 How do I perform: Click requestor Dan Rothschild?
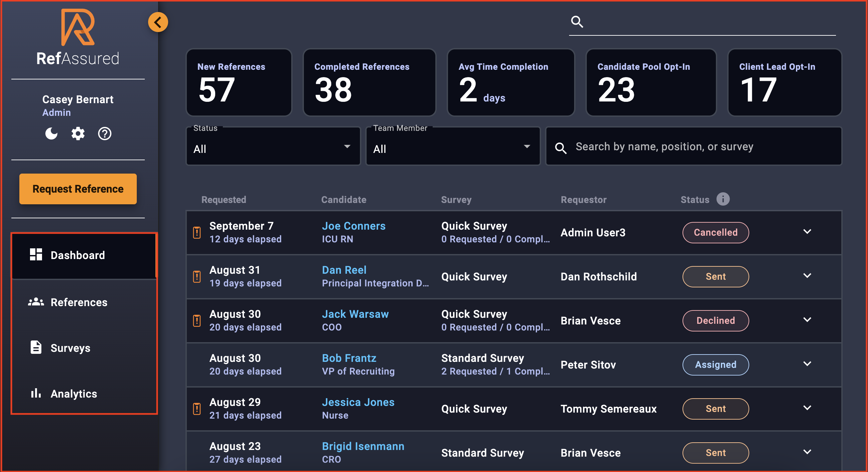598,277
